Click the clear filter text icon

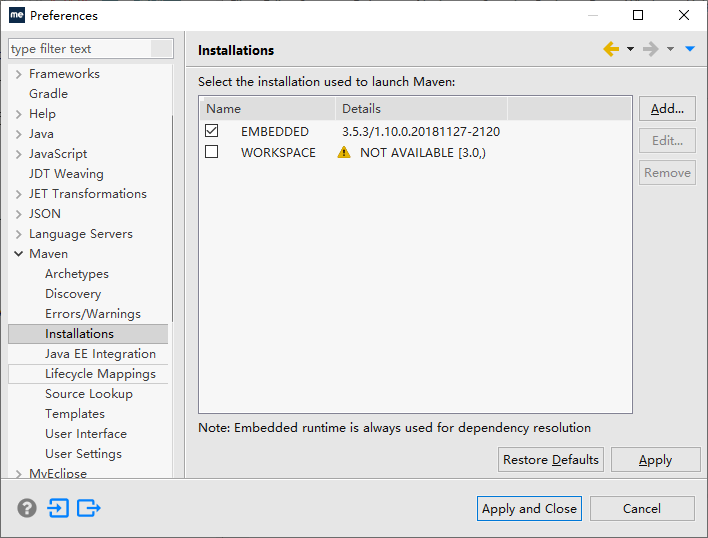162,49
